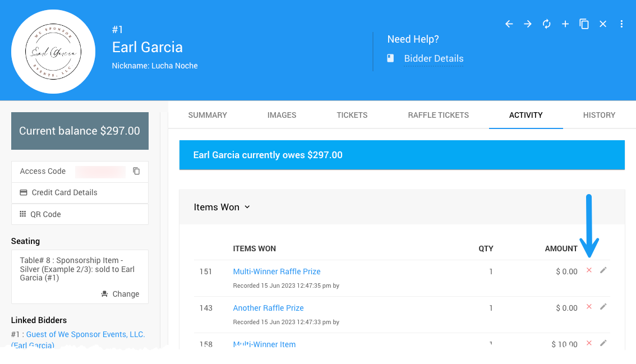Click the duplicate bidder icon in header
The height and width of the screenshot is (364, 636).
tap(584, 24)
